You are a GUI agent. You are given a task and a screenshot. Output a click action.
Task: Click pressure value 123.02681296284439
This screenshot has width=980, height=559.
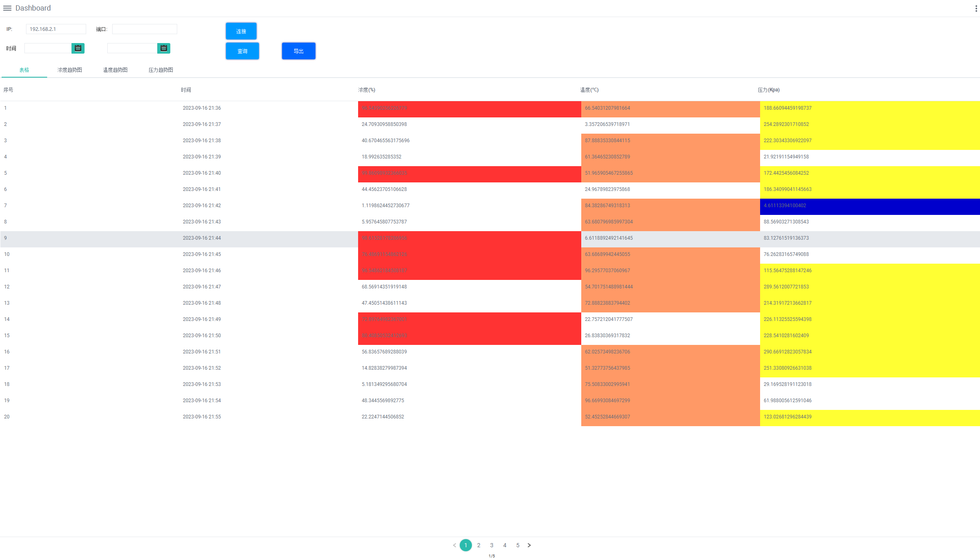coord(788,417)
